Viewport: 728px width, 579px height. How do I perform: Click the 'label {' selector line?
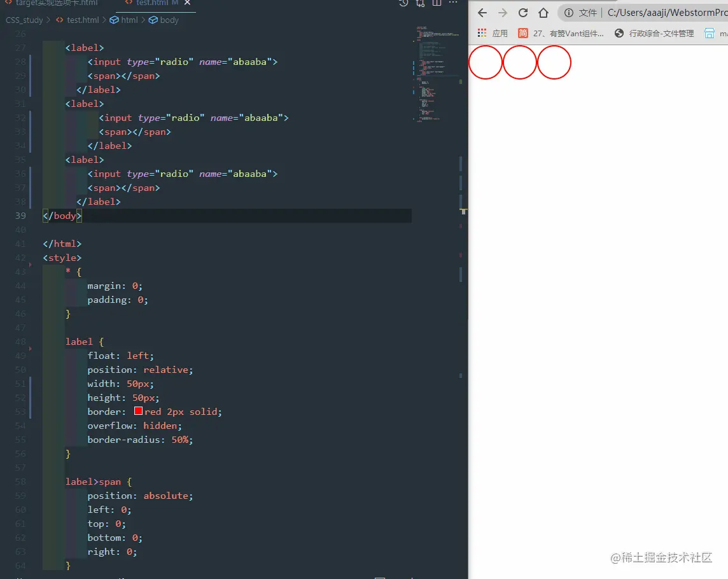85,342
